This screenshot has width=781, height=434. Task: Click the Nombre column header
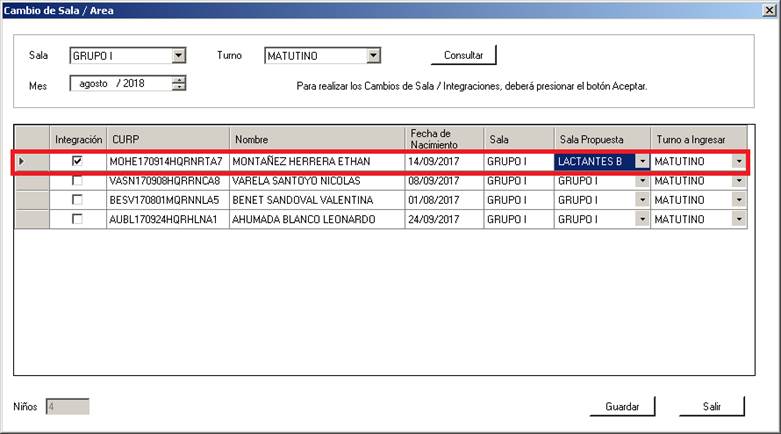pyautogui.click(x=317, y=139)
